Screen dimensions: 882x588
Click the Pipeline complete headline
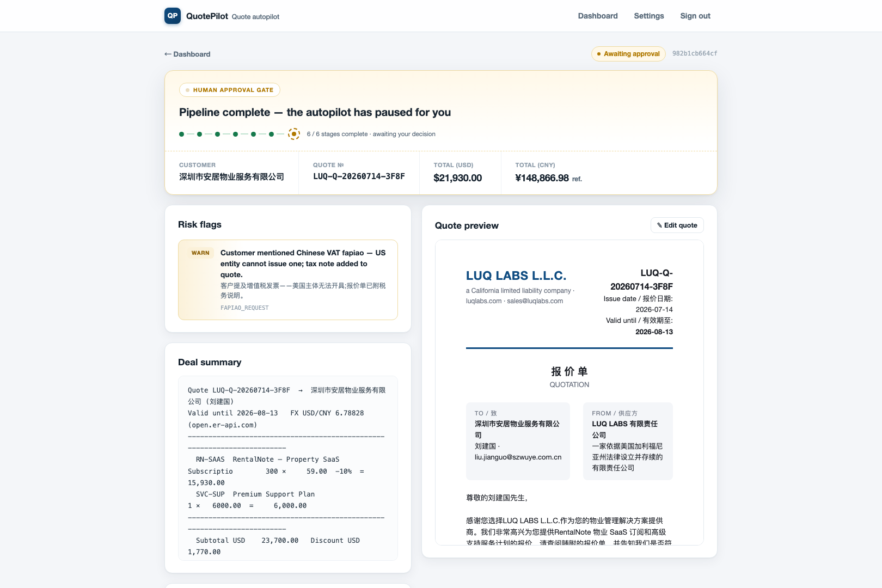click(x=315, y=112)
